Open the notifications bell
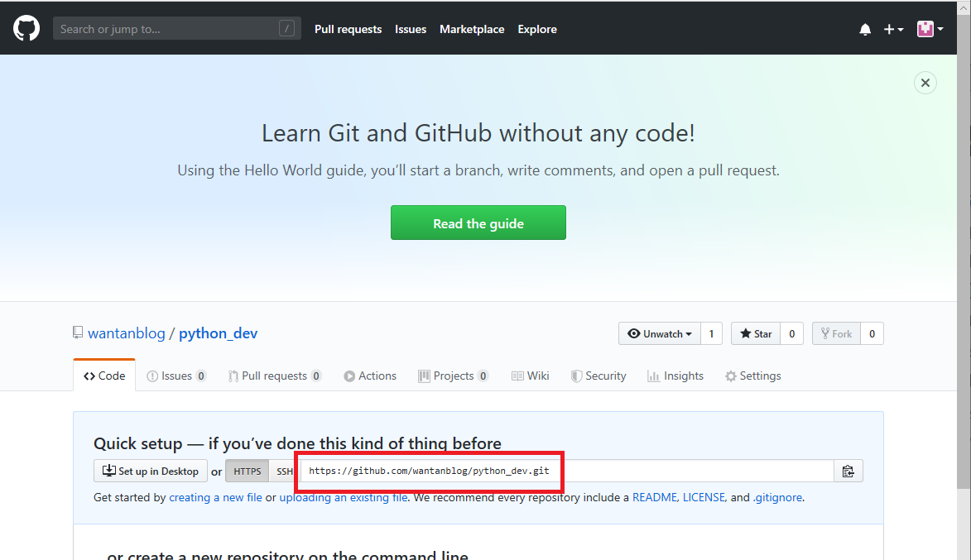Screen dimensions: 971x560 [x=865, y=29]
